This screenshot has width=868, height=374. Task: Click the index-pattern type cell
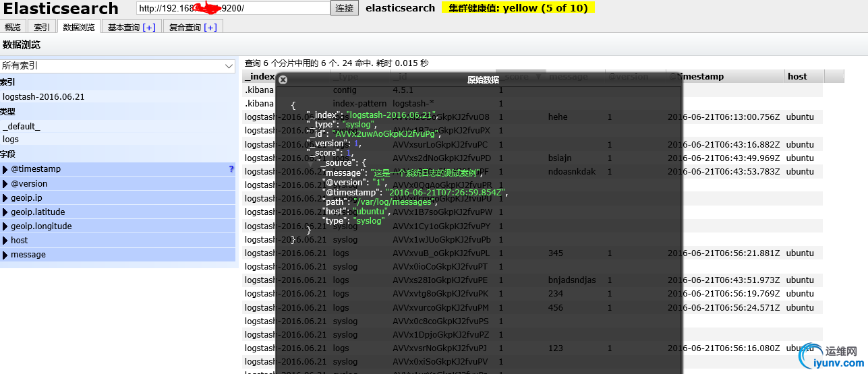coord(360,103)
